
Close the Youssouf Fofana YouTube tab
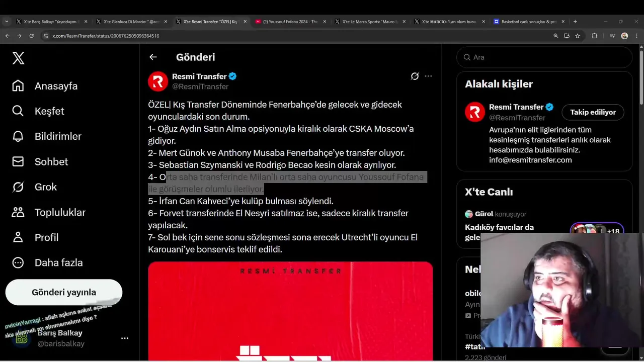point(325,22)
